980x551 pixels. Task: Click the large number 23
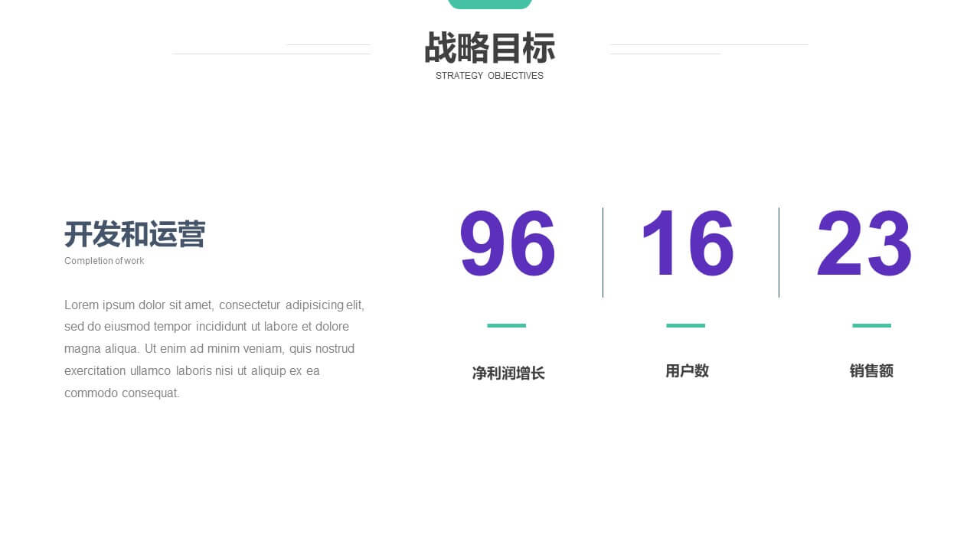(x=864, y=243)
